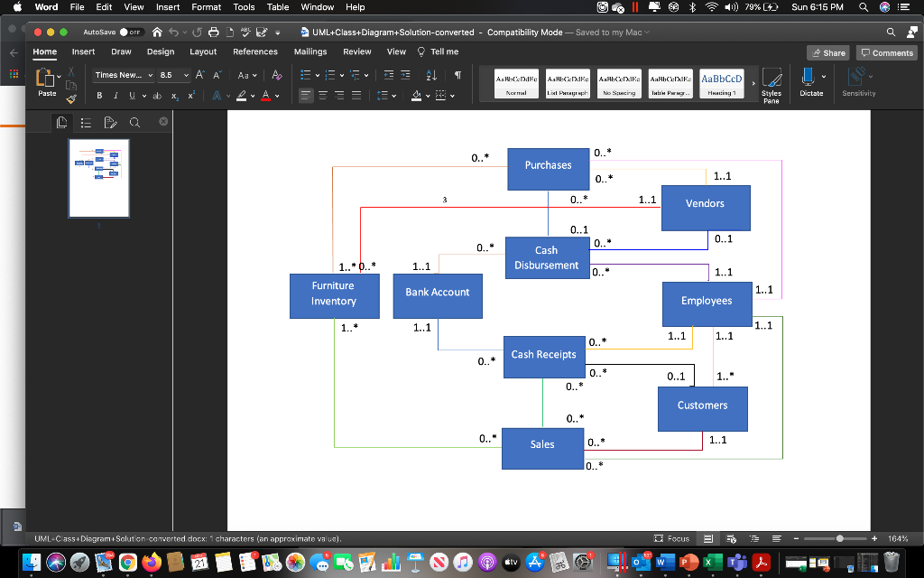This screenshot has width=924, height=578.
Task: Click the Share button
Action: (827, 51)
